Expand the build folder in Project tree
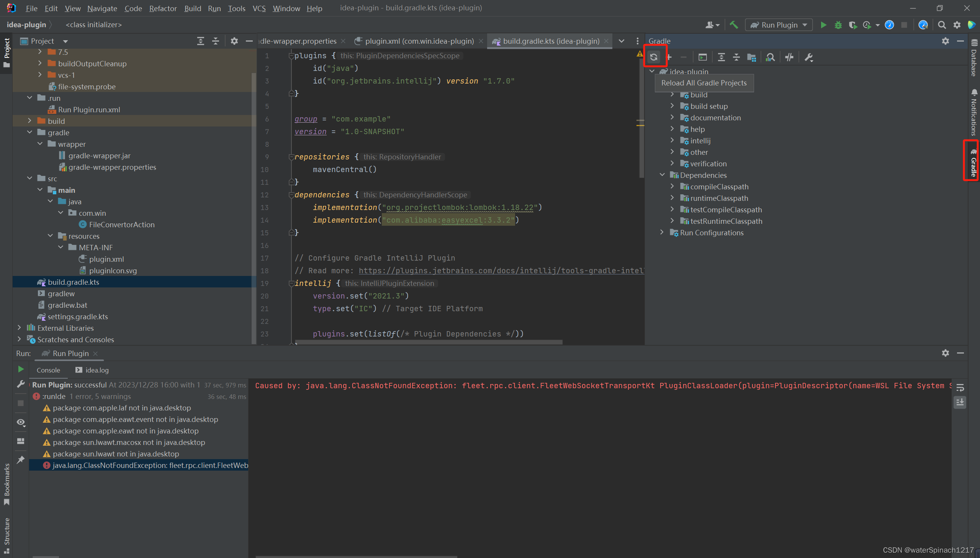980x558 pixels. tap(30, 121)
